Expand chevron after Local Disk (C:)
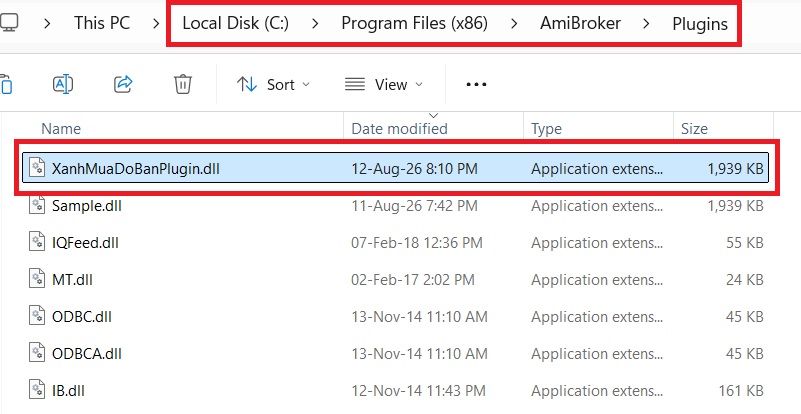The height and width of the screenshot is (414, 801). [x=315, y=24]
